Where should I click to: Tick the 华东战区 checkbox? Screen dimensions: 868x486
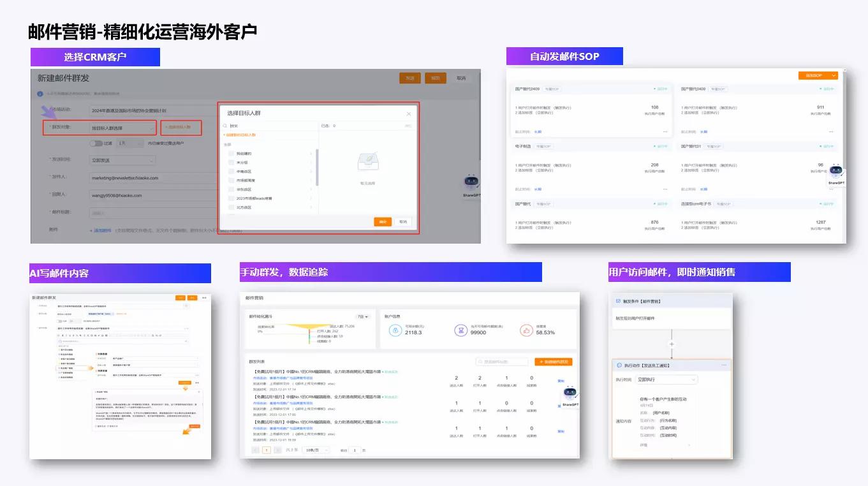[x=231, y=189]
